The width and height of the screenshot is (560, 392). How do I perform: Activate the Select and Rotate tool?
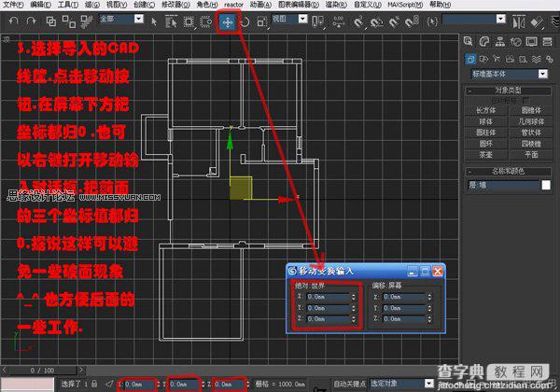245,21
